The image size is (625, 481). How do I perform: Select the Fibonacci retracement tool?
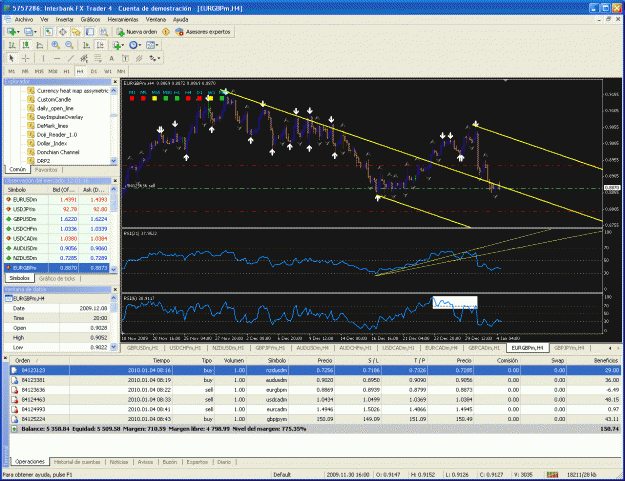click(x=98, y=58)
